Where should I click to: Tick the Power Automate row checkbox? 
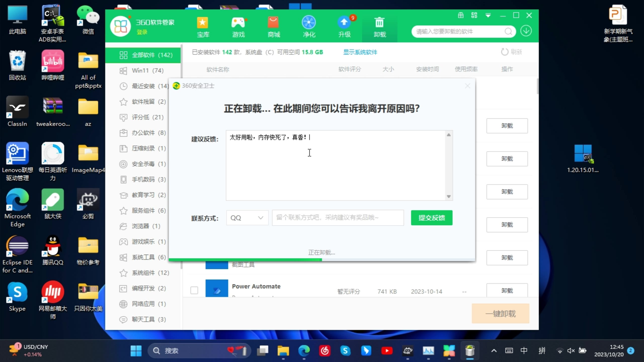click(194, 290)
